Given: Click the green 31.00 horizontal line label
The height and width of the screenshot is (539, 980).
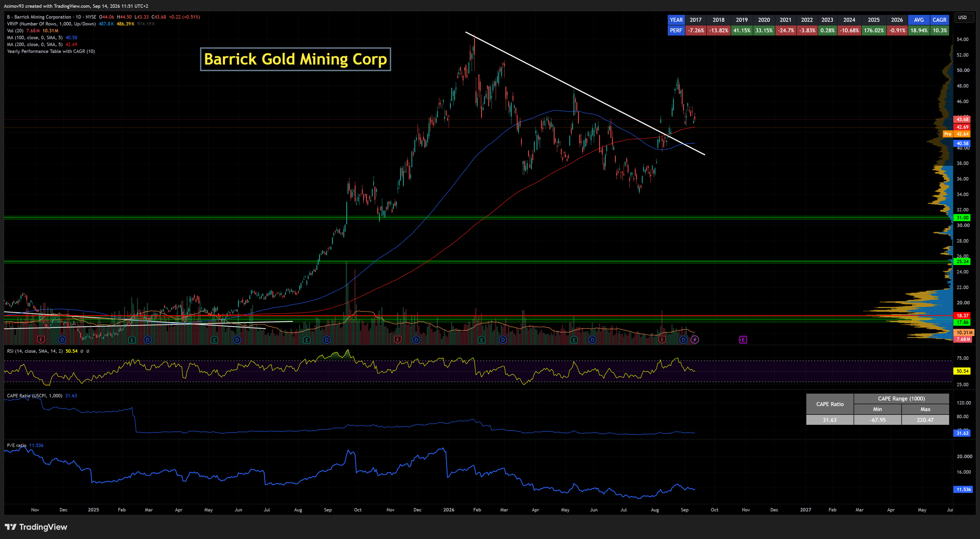Looking at the screenshot, I should (x=962, y=218).
